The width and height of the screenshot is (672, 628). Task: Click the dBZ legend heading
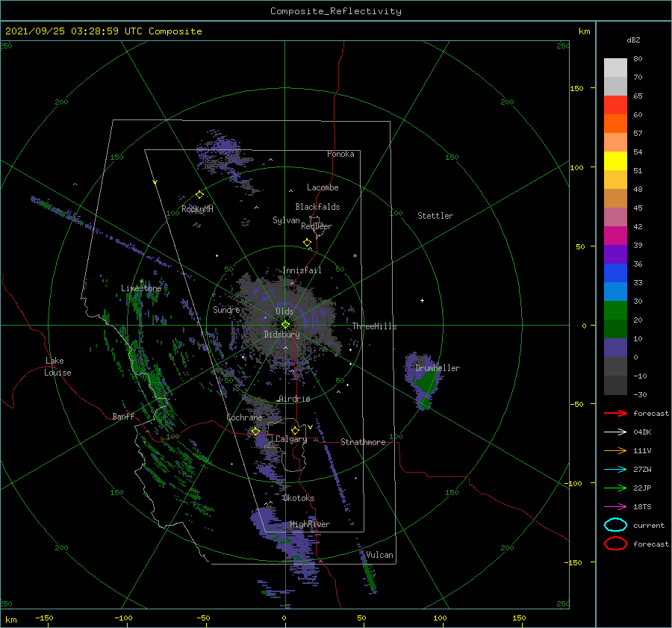[x=633, y=40]
